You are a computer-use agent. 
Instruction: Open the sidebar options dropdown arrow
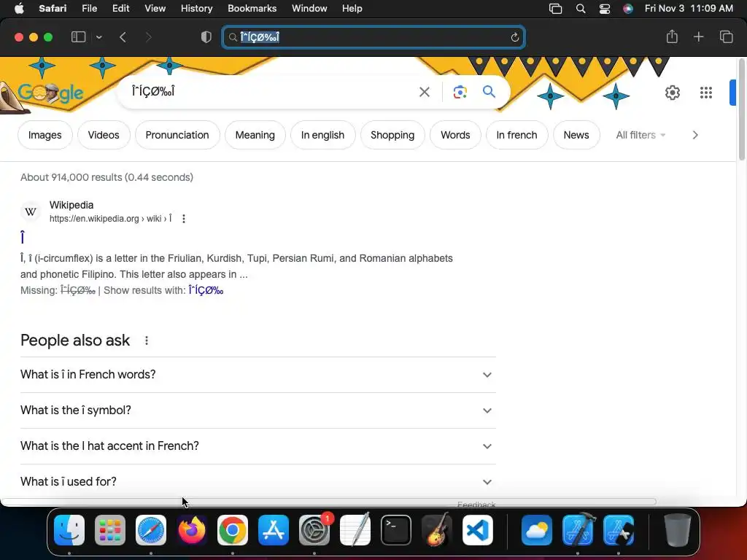(98, 37)
